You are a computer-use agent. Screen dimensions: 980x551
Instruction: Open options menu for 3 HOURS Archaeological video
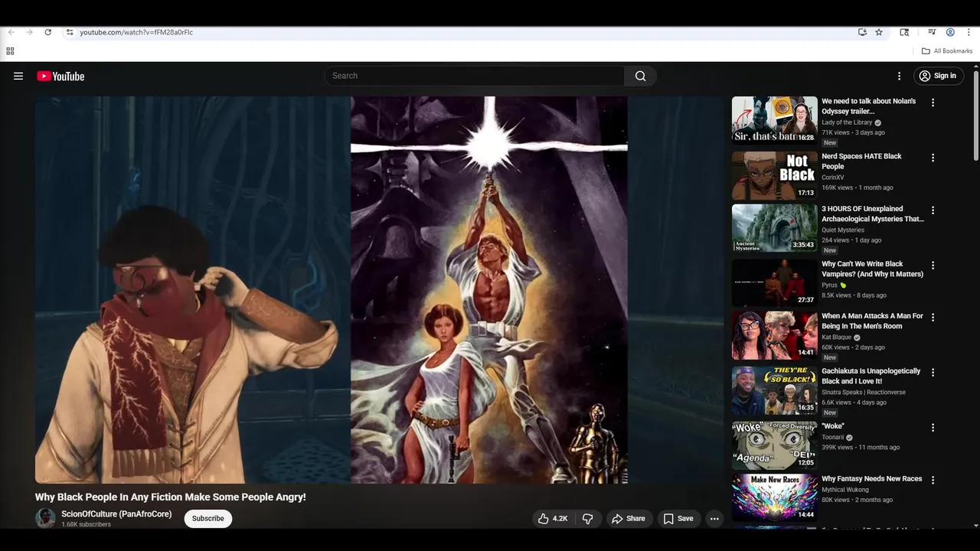click(933, 210)
